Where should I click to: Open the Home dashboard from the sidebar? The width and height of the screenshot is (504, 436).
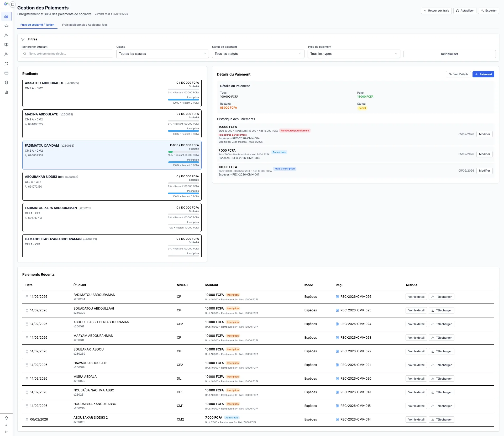[6, 16]
